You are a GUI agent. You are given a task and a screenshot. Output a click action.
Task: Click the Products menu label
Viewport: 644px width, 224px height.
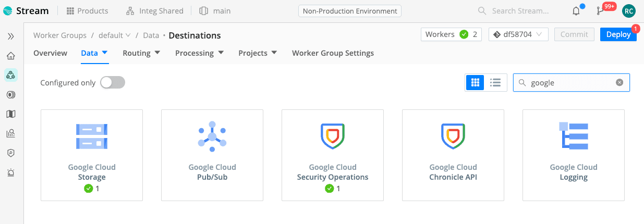pos(93,11)
